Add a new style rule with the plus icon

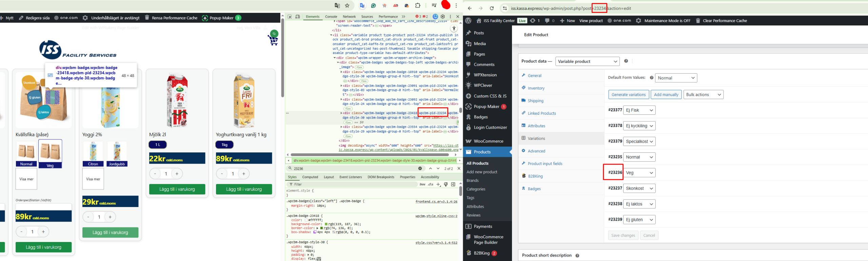pyautogui.click(x=438, y=184)
